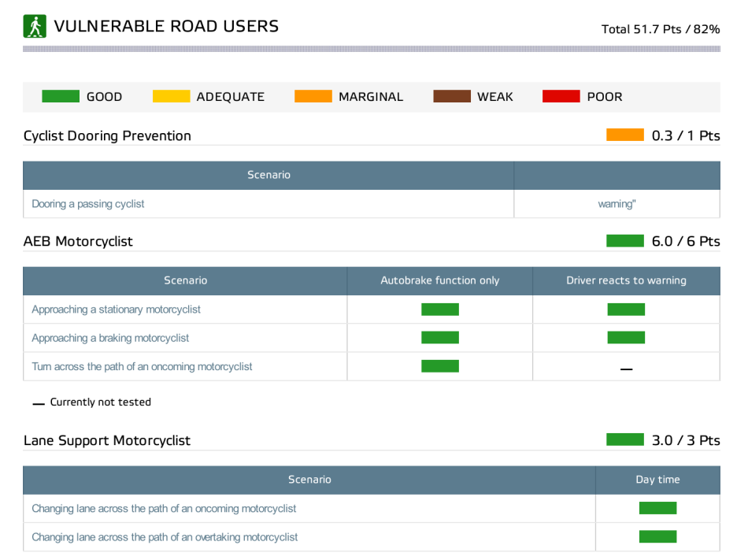
Task: Click Changing lane across path of oncoming motorcyclist
Action: point(164,509)
